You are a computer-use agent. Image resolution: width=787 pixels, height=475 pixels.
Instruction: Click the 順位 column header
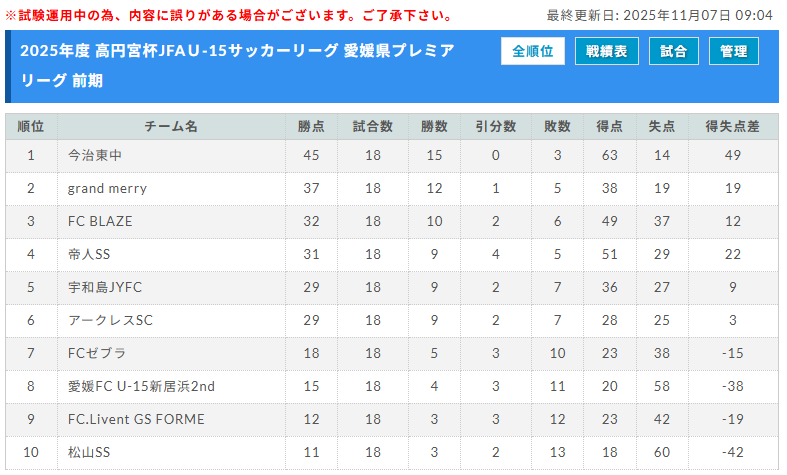point(31,127)
